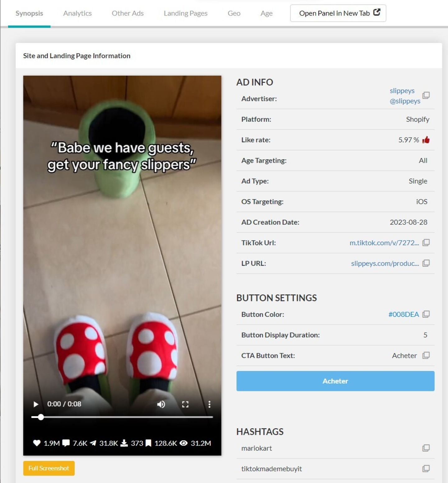This screenshot has width=448, height=483.
Task: Open the Landing Pages tab
Action: click(x=185, y=13)
